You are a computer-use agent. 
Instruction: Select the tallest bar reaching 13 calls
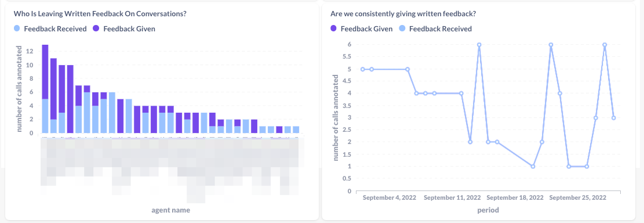click(45, 89)
